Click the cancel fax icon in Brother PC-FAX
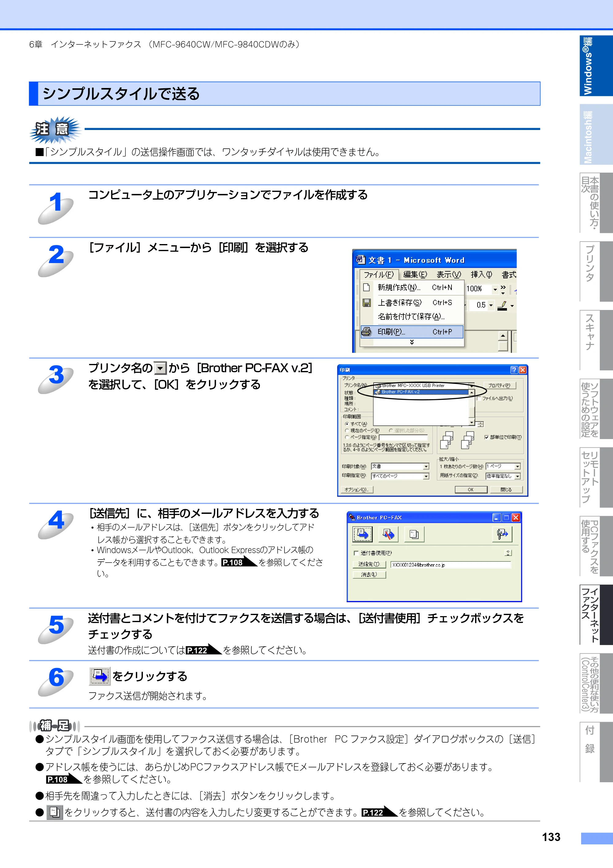613x868 pixels. (388, 534)
